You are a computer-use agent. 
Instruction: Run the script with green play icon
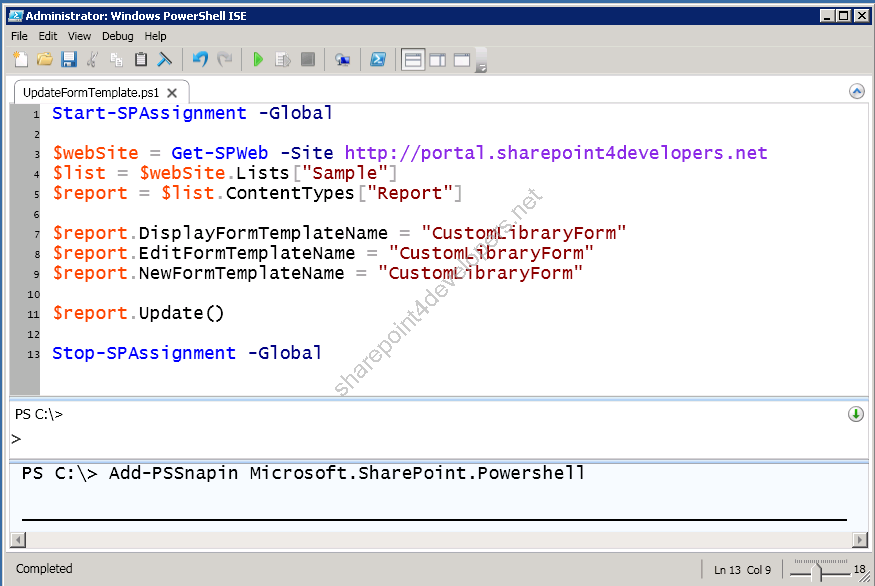tap(258, 59)
